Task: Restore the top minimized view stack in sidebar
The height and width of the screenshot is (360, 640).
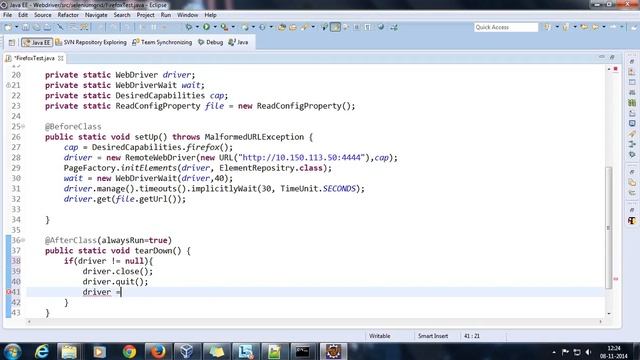Action: 631,61
